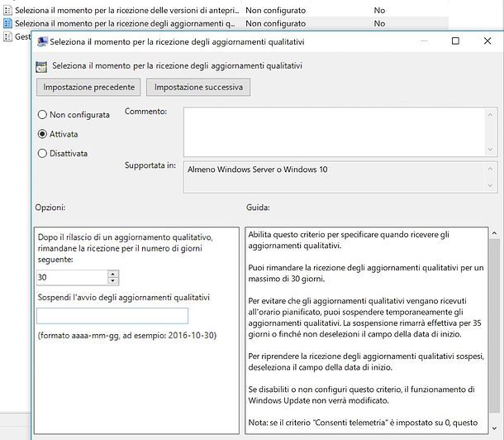Click 'Non configurato' state of the anteprima row
504x440 pixels.
pyautogui.click(x=275, y=10)
